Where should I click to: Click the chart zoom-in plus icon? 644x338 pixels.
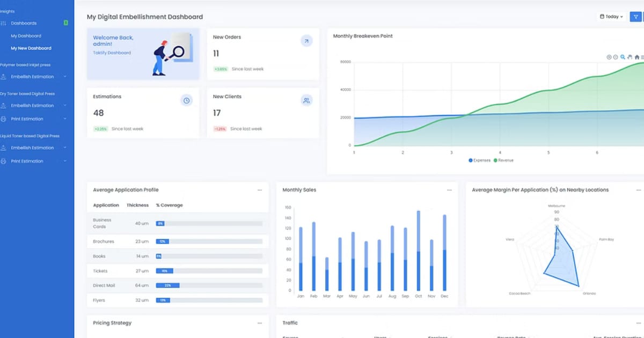coord(609,57)
